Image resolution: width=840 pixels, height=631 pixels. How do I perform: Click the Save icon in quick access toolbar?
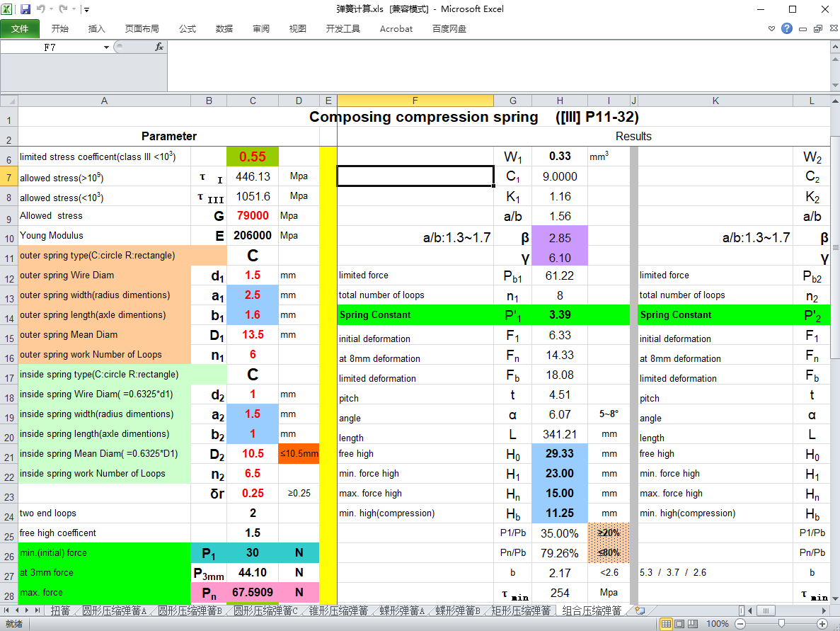(x=25, y=9)
